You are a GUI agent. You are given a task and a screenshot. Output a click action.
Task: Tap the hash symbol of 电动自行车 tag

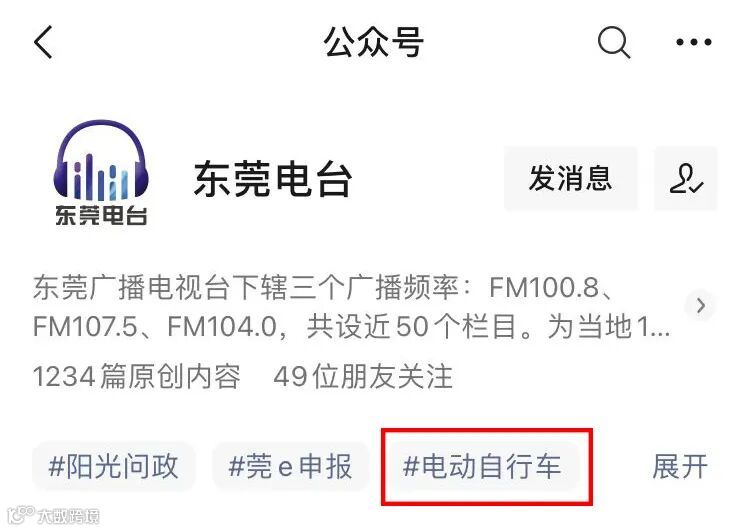[411, 466]
